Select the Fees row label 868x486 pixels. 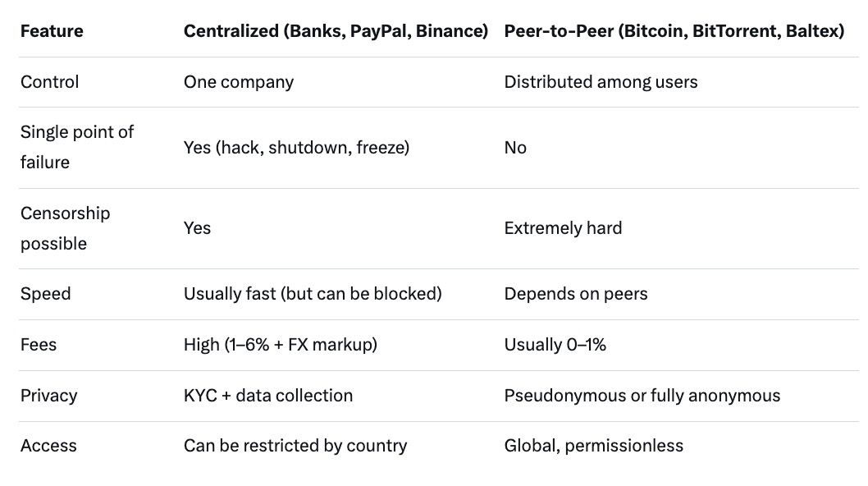[x=39, y=345]
